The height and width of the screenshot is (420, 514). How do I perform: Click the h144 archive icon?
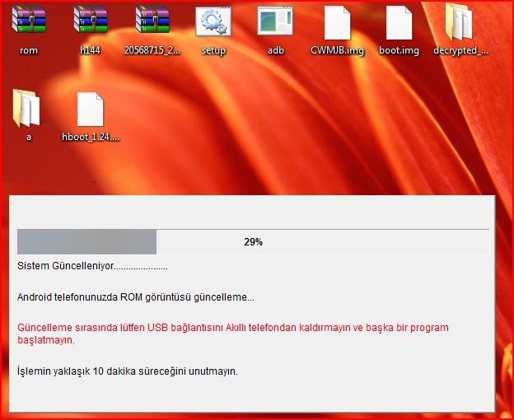tap(90, 22)
